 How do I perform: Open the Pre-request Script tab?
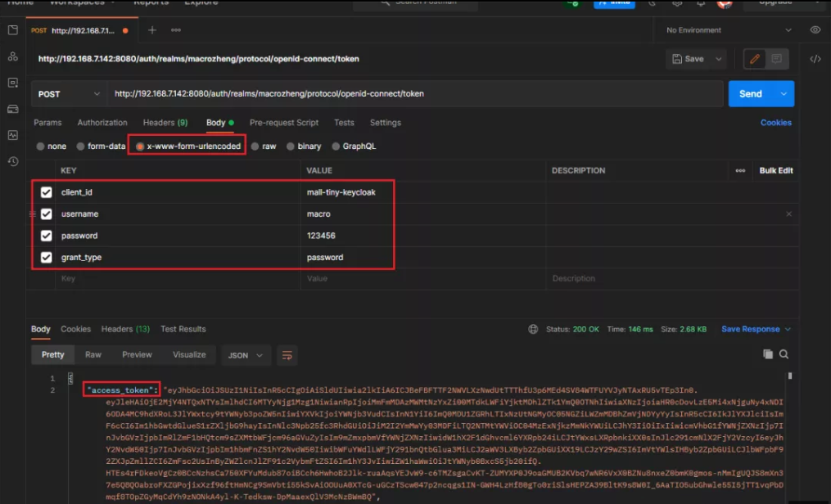pyautogui.click(x=283, y=123)
